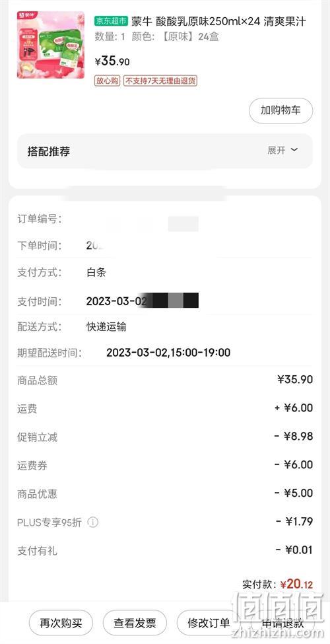330x644 pixels.
Task: Tap the 支付方式 白条 row
Action: (x=164, y=272)
